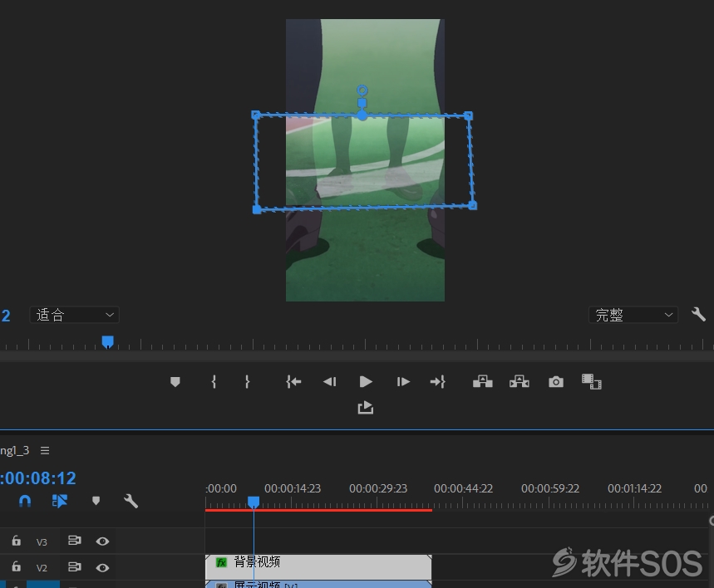Export a frame with the camera icon
Viewport: 714px width, 588px height.
(556, 381)
